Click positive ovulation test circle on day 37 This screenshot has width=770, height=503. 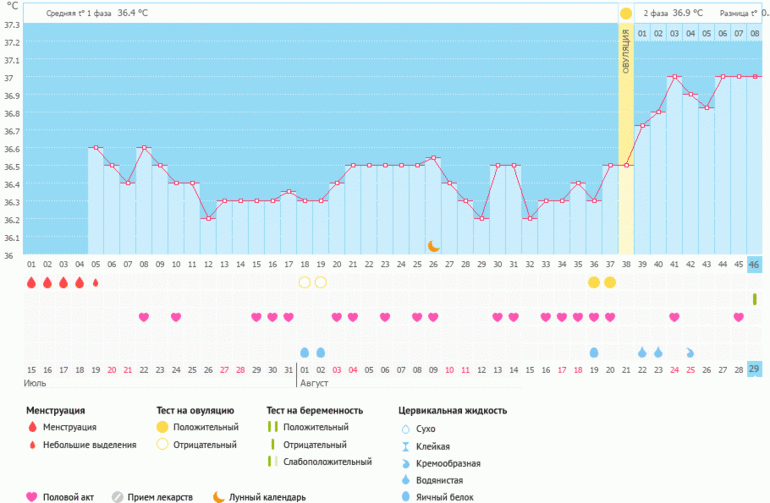pos(610,282)
